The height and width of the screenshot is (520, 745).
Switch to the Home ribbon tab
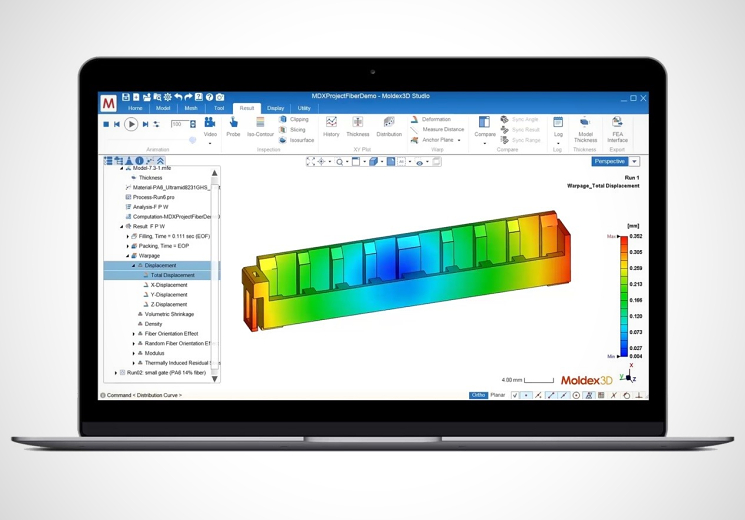(135, 108)
